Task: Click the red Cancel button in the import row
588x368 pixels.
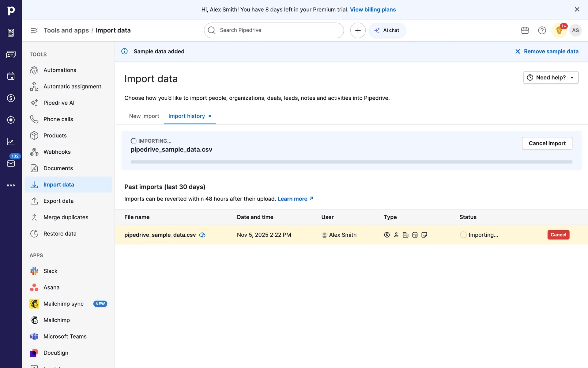Action: [x=558, y=235]
